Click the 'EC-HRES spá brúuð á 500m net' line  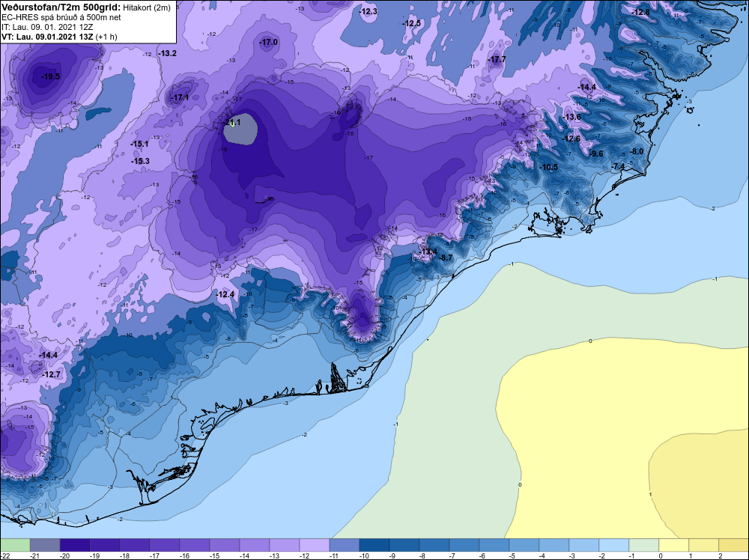pyautogui.click(x=61, y=17)
